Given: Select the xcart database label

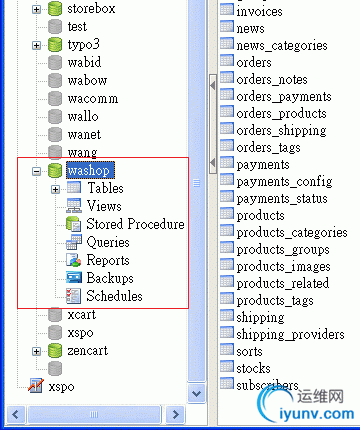Looking at the screenshot, I should [x=82, y=315].
